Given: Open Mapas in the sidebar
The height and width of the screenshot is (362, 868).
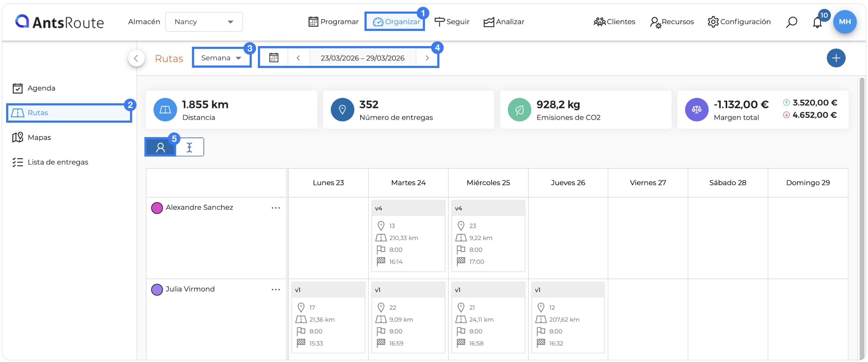Looking at the screenshot, I should [x=32, y=137].
